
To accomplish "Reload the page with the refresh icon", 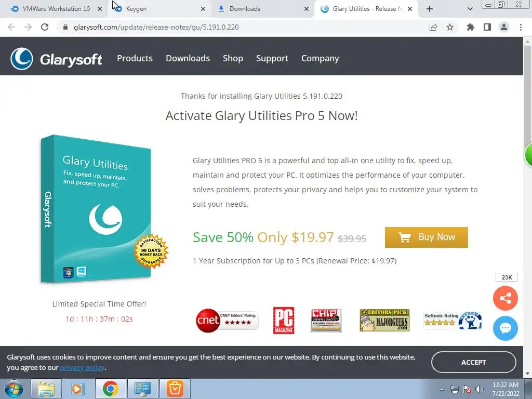I will point(45,27).
